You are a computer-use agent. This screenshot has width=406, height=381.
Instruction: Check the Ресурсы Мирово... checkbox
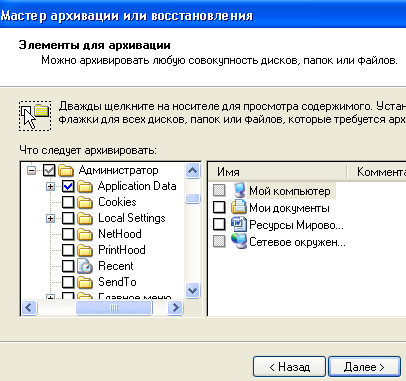[x=219, y=224]
